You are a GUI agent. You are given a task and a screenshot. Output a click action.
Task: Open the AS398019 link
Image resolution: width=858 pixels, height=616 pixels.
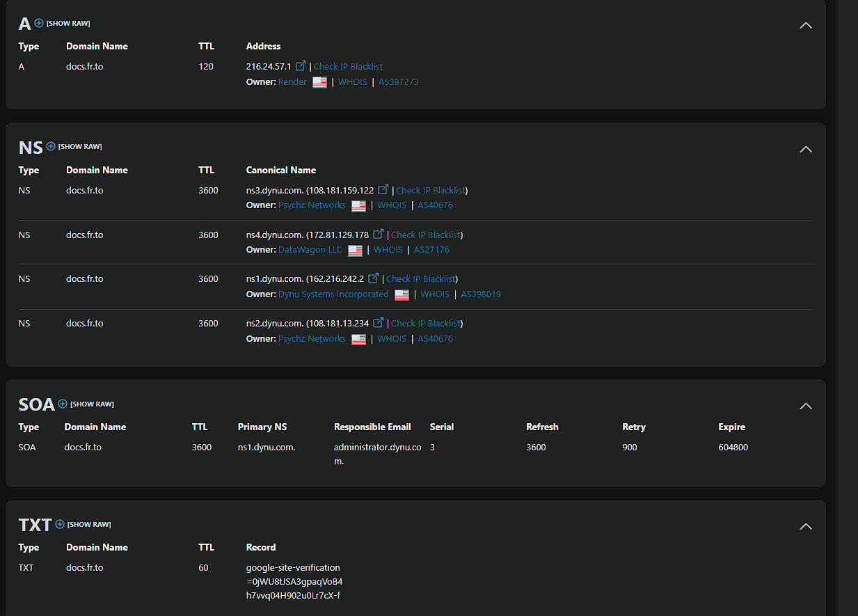[481, 294]
